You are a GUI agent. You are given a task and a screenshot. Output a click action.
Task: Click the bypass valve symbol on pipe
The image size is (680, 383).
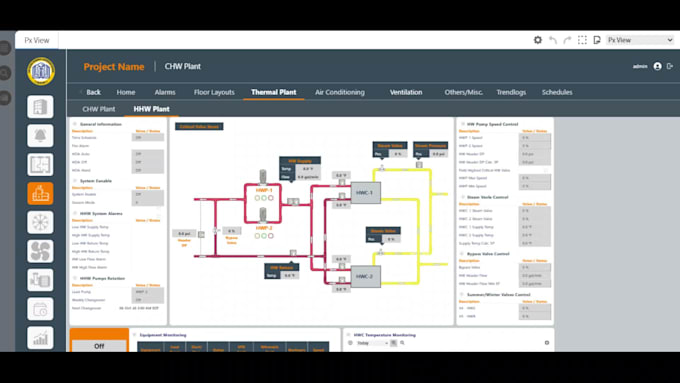215,231
